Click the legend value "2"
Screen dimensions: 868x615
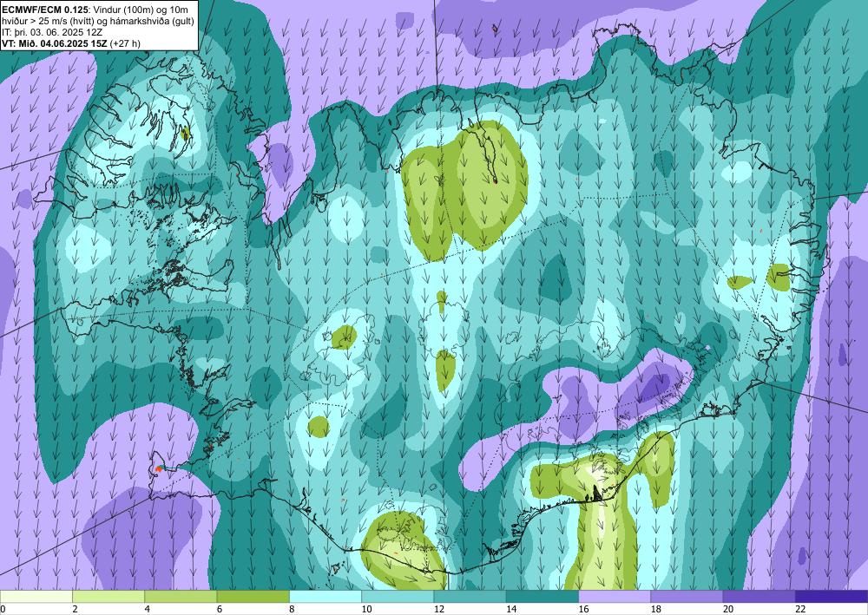coord(75,609)
